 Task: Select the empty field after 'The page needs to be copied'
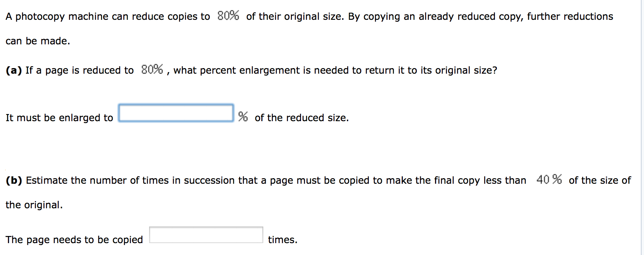[x=206, y=234]
